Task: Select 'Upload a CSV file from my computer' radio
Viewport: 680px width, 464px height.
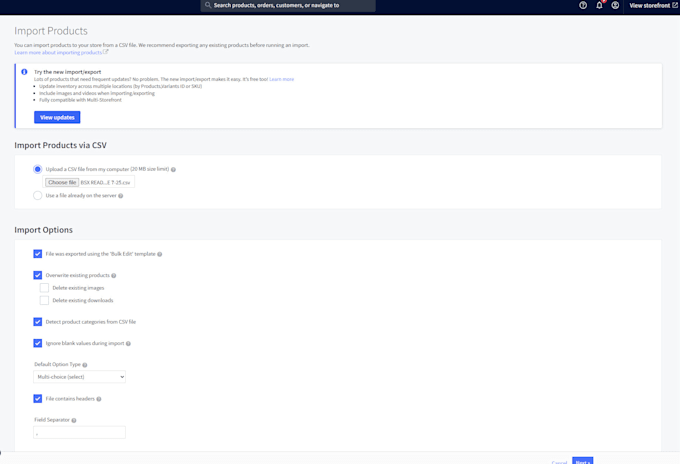Action: click(38, 169)
